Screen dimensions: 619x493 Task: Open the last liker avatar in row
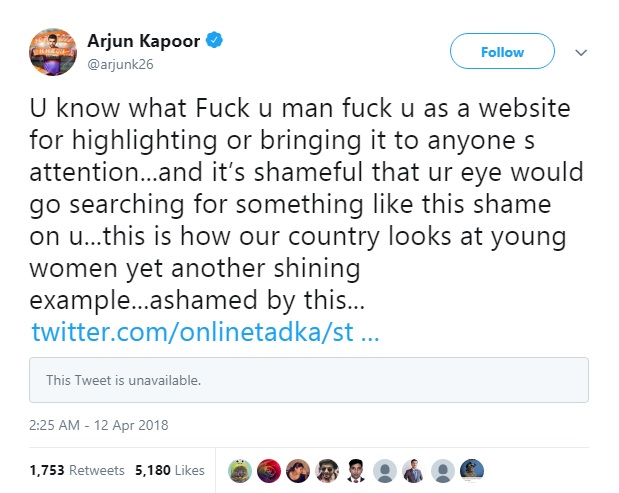[472, 469]
